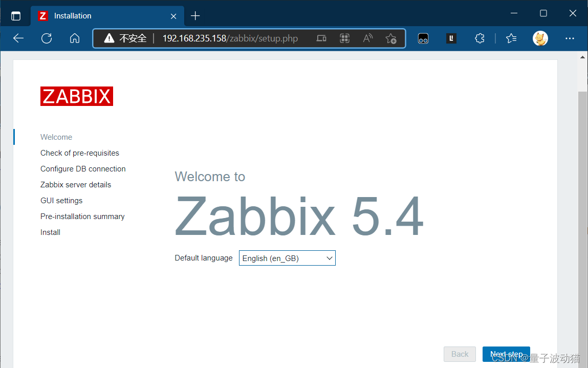Click the black L extension icon
Viewport: 588px width, 368px height.
[451, 38]
